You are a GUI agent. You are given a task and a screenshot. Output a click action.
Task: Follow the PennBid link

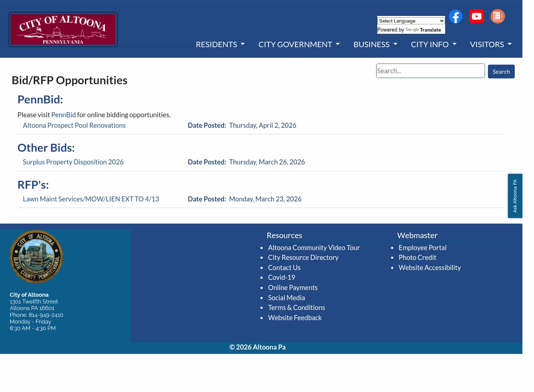63,115
